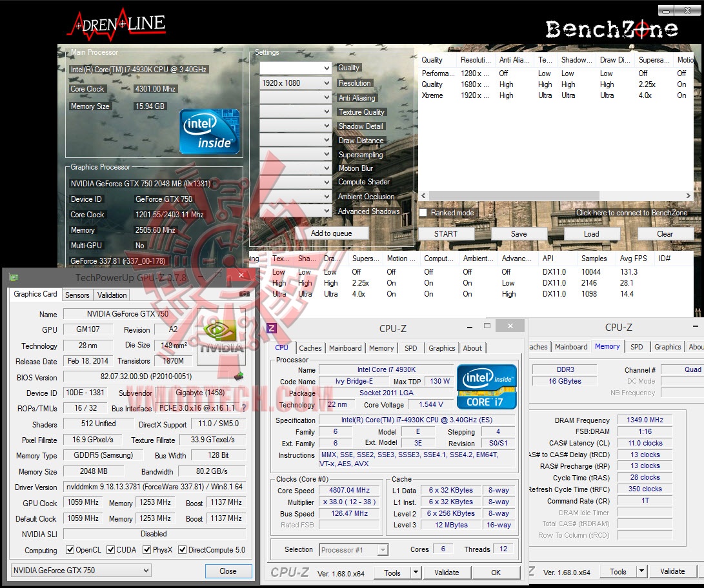
Task: Click the GPU-Z title bar app icon
Action: 14,278
